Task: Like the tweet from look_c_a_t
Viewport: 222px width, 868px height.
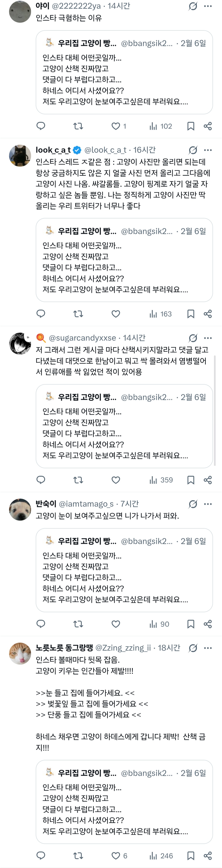Action: [x=116, y=314]
